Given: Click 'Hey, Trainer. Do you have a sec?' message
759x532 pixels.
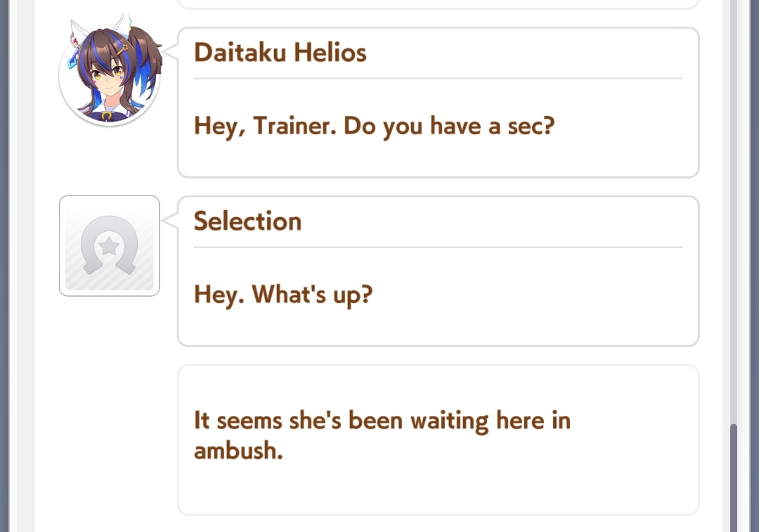Looking at the screenshot, I should click(374, 126).
